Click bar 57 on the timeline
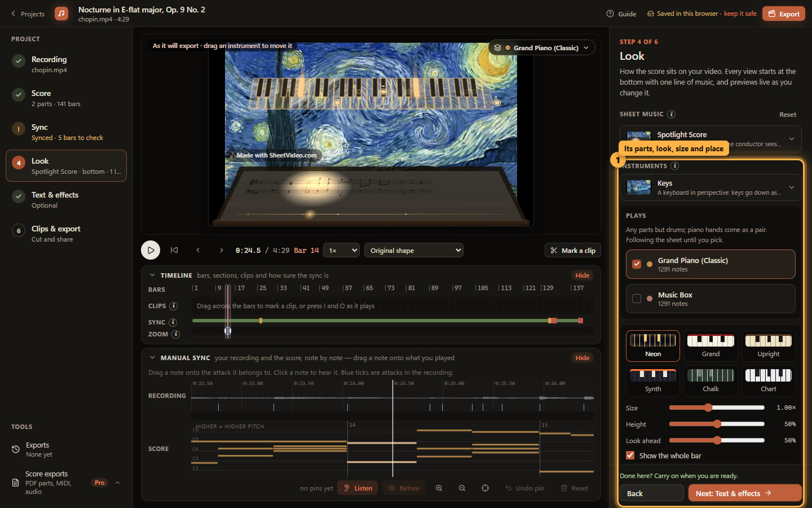The height and width of the screenshot is (508, 812). click(348, 288)
